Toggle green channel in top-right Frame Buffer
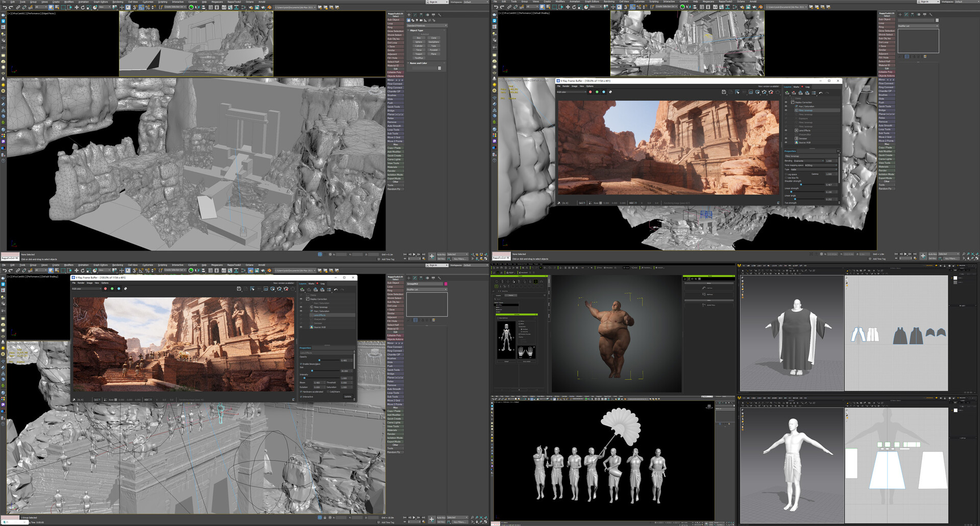This screenshot has height=526, width=980. 597,92
